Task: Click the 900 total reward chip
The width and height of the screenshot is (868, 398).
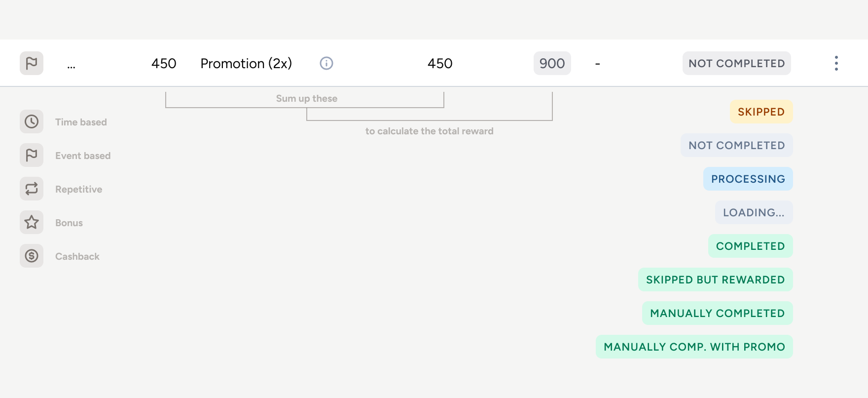Action: [552, 63]
